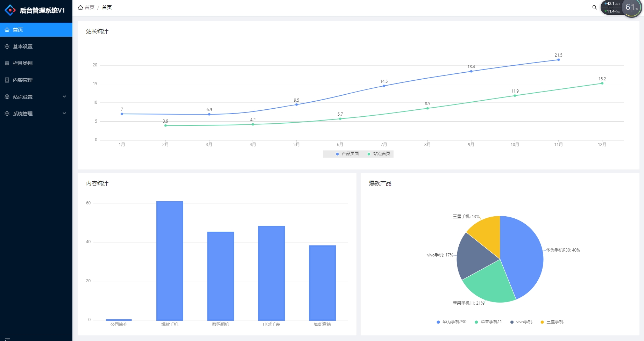
Task: Click the 站长统计 card title
Action: 97,31
